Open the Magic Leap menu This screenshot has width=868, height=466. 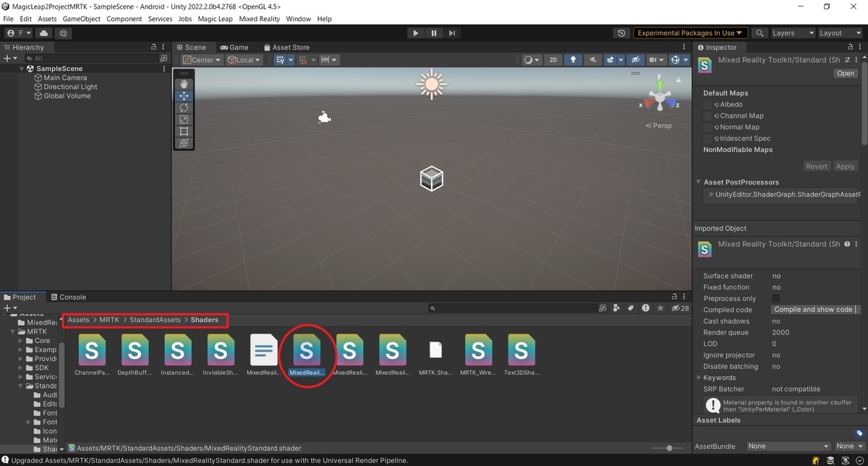214,19
